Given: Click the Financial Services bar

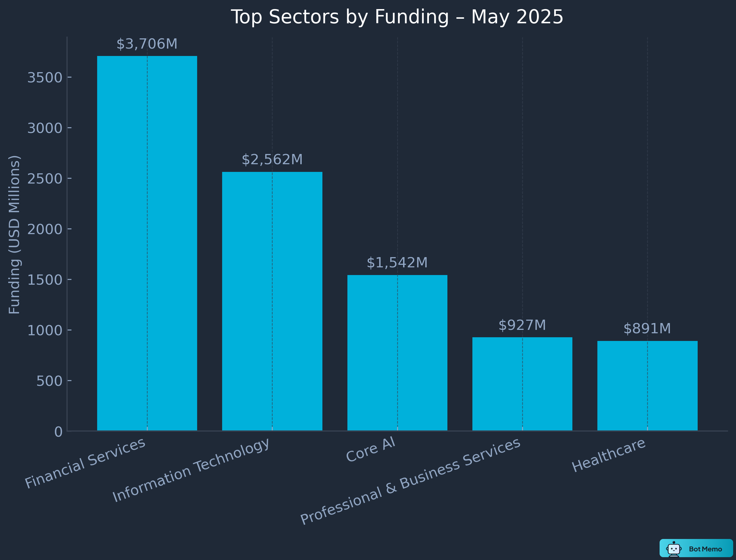Looking at the screenshot, I should point(147,243).
